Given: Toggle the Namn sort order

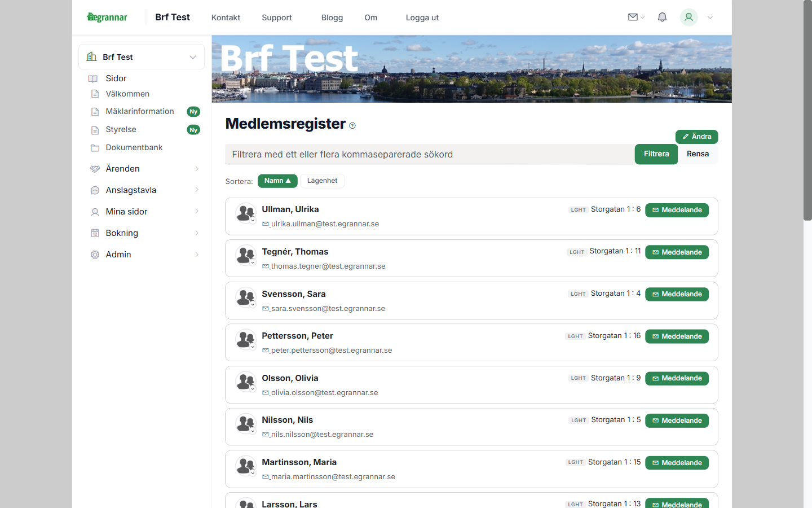Looking at the screenshot, I should coord(277,181).
